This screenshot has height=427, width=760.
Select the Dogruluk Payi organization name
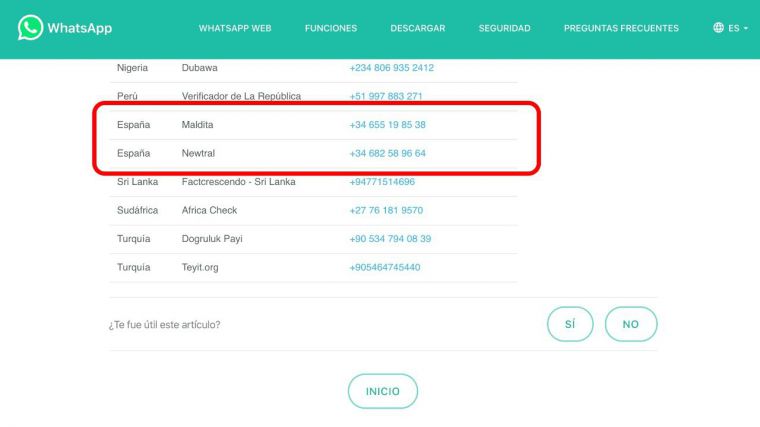point(212,239)
